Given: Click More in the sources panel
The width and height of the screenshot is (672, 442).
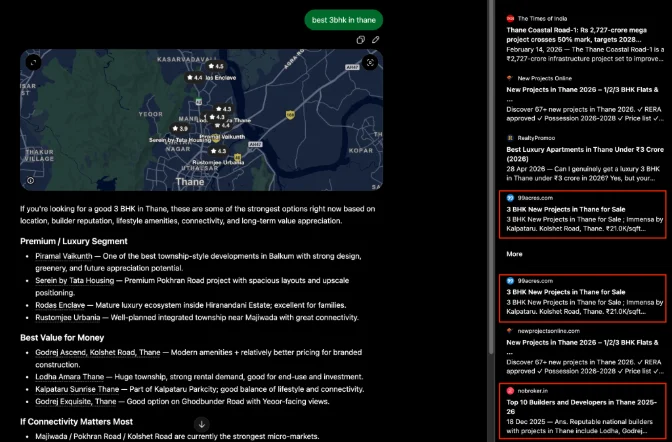Looking at the screenshot, I should (514, 254).
